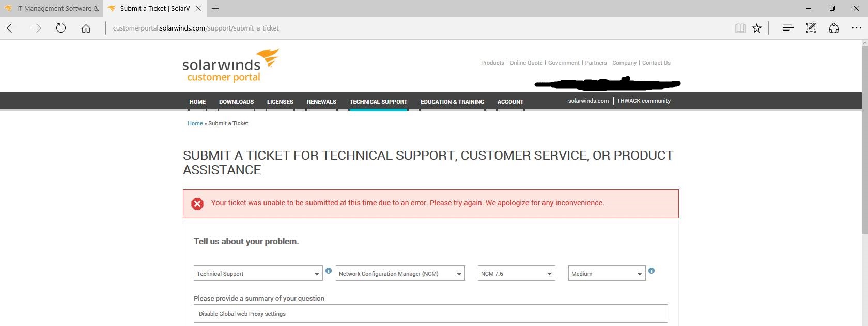
Task: Click the Government link
Action: [x=564, y=63]
